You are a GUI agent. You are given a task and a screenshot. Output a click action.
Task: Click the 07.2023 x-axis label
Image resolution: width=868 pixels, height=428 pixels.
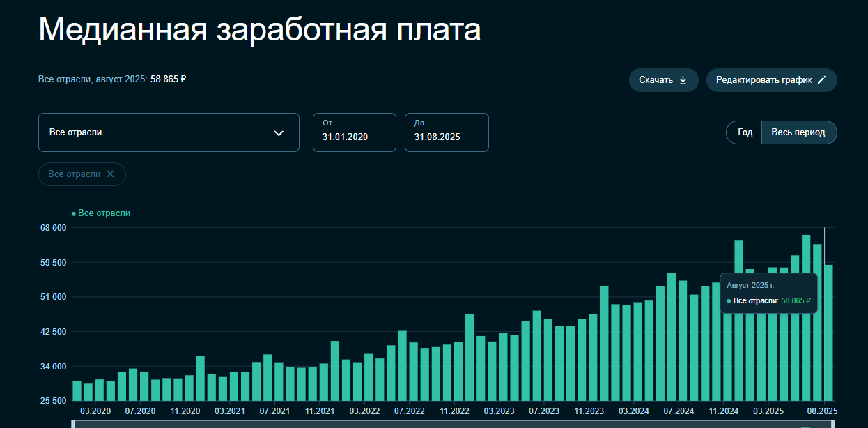click(544, 411)
